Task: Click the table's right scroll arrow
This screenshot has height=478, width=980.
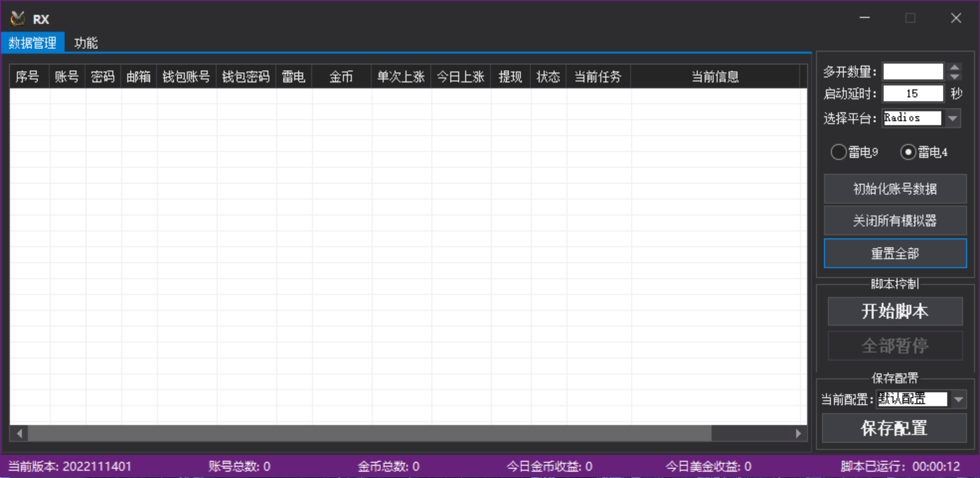Action: click(798, 433)
